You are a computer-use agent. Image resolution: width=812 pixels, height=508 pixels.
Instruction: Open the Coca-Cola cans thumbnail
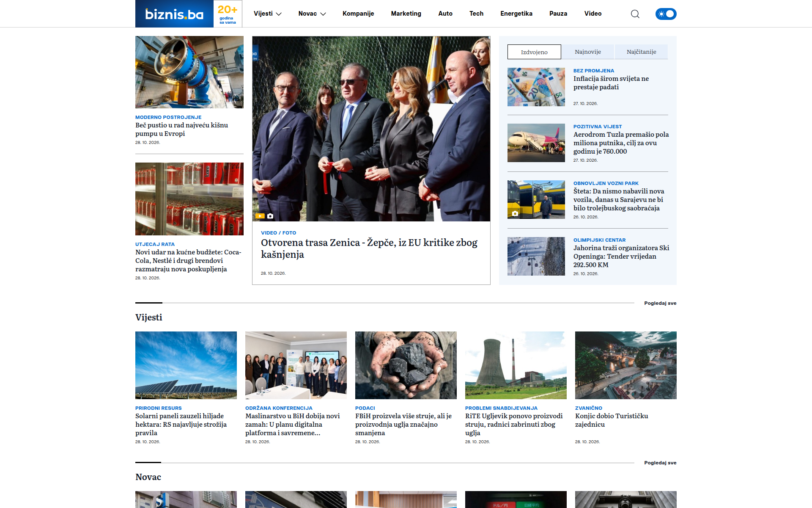tap(189, 199)
